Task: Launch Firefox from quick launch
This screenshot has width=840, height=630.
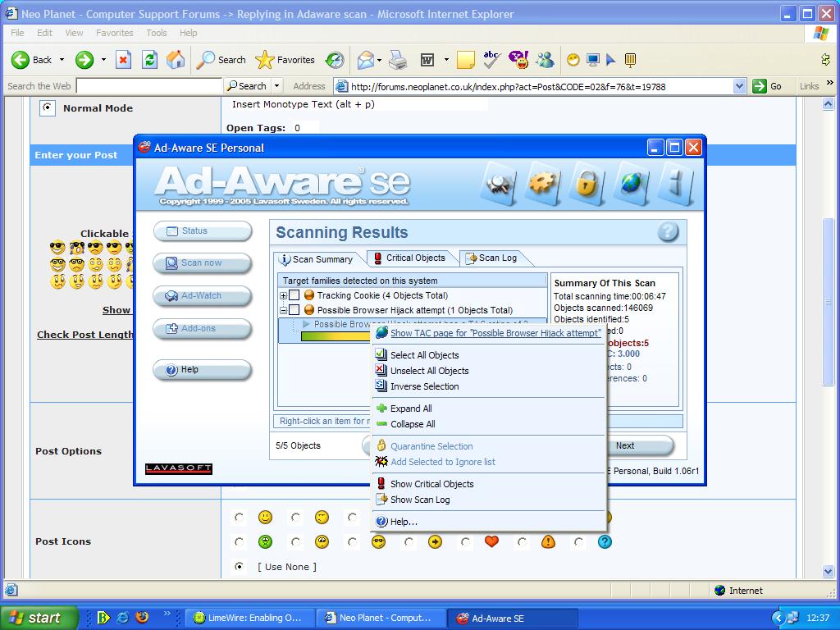Action: click(142, 617)
